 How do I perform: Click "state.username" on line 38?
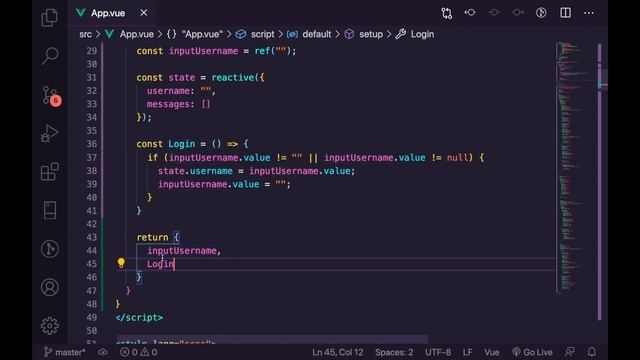195,171
